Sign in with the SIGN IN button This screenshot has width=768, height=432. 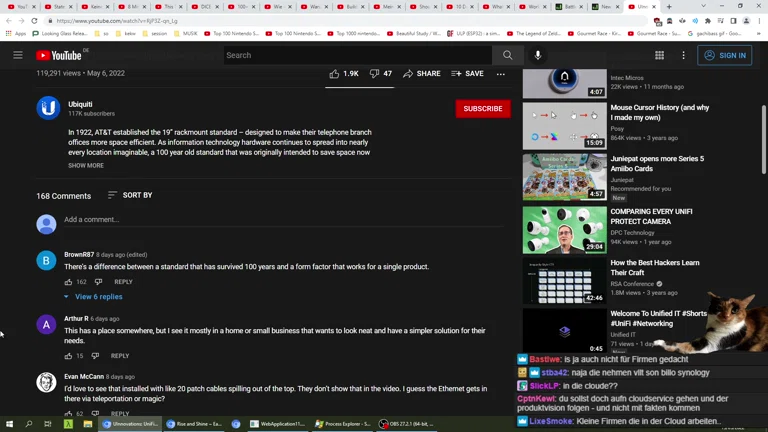(724, 55)
